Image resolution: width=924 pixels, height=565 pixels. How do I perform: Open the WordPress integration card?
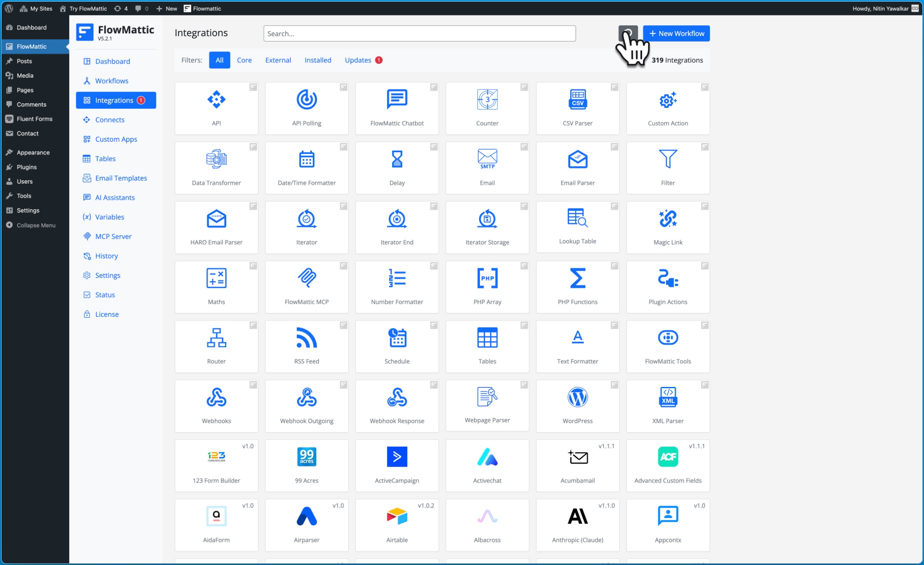pos(577,406)
